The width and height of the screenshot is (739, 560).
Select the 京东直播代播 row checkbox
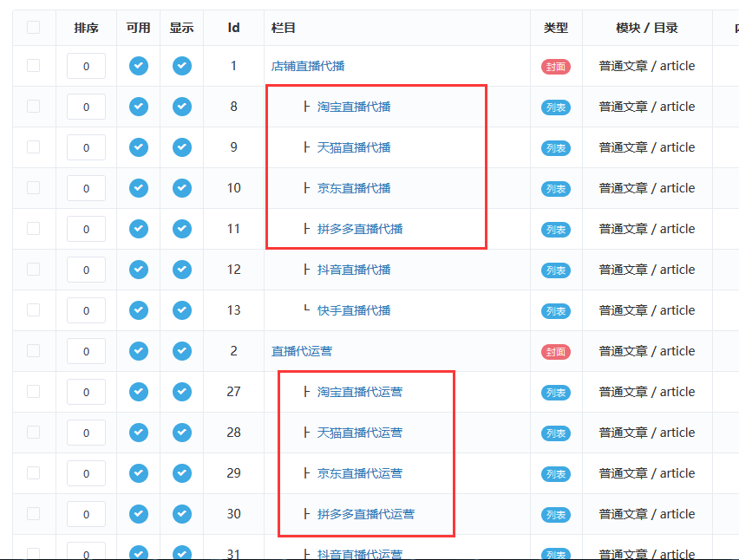pyautogui.click(x=34, y=188)
